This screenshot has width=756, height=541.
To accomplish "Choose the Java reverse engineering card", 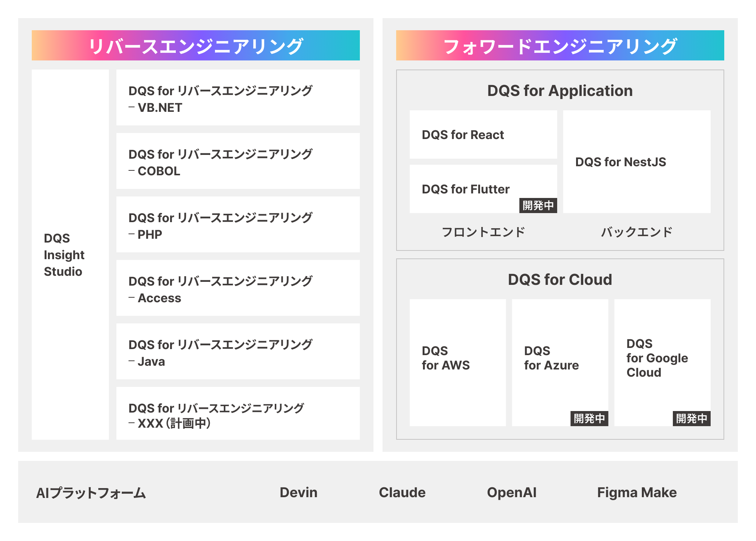I will click(238, 351).
